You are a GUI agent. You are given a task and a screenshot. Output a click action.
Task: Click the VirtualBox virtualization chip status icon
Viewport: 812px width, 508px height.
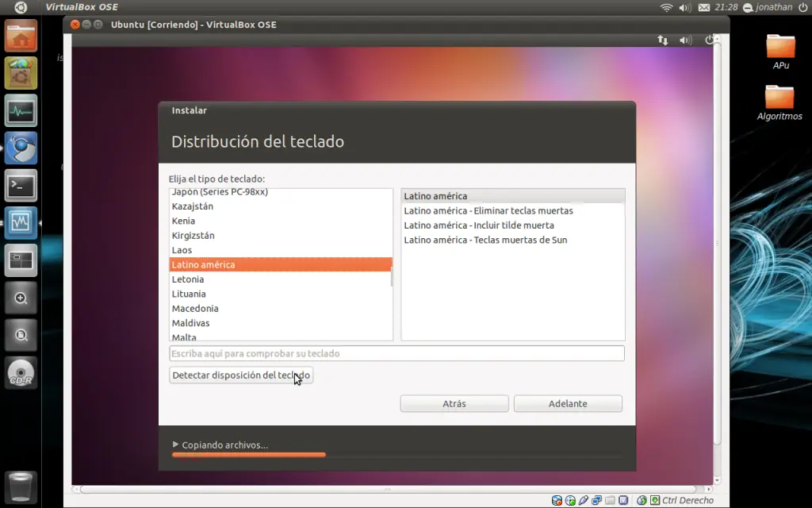[623, 500]
